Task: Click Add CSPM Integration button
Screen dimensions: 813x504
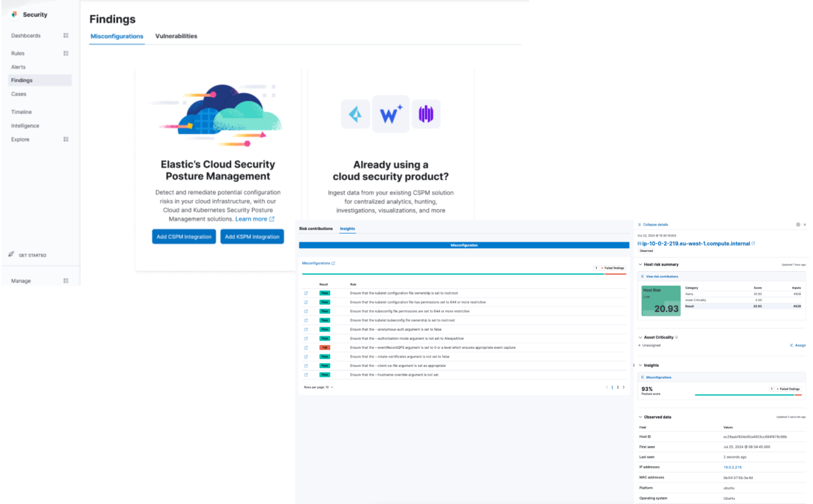Action: (x=184, y=237)
